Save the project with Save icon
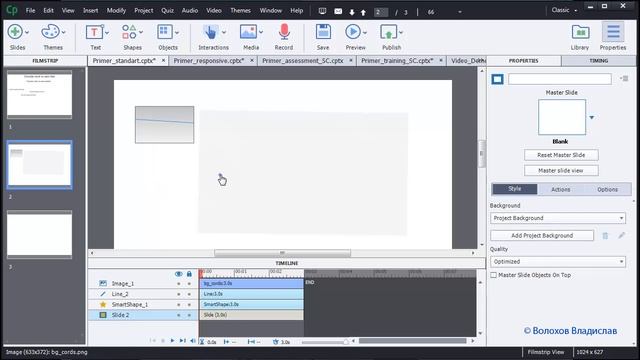 (323, 32)
